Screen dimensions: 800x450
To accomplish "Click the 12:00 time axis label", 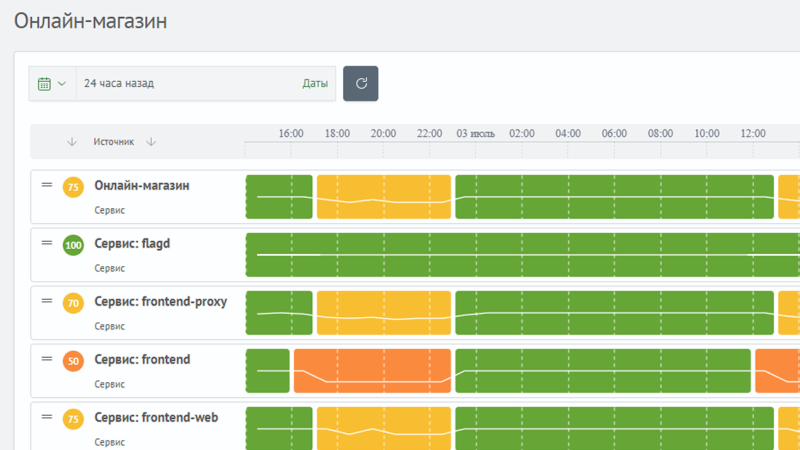I will point(753,134).
